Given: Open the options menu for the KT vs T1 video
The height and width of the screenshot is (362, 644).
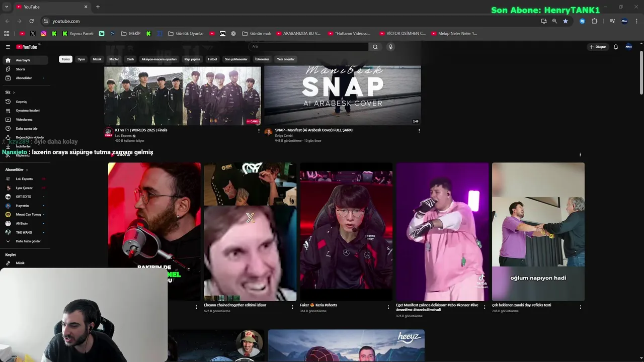Looking at the screenshot, I should pyautogui.click(x=259, y=131).
